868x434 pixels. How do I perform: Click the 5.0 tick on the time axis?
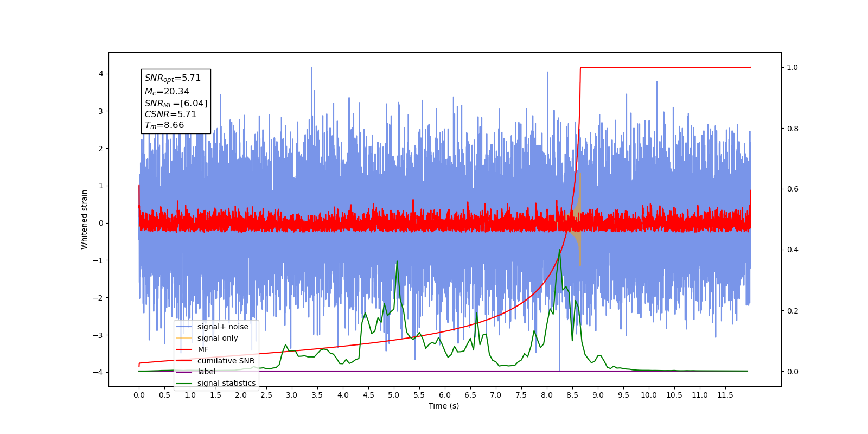point(394,395)
